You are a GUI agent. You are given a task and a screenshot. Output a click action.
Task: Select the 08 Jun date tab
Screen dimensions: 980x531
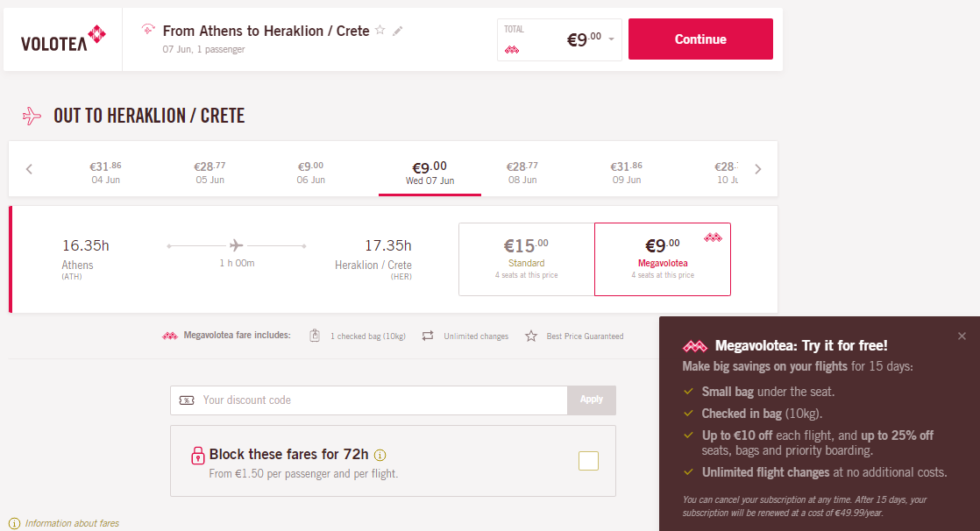click(522, 173)
